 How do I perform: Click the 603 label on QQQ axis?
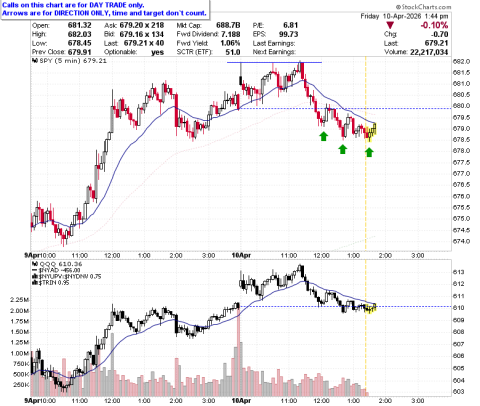pos(459,392)
